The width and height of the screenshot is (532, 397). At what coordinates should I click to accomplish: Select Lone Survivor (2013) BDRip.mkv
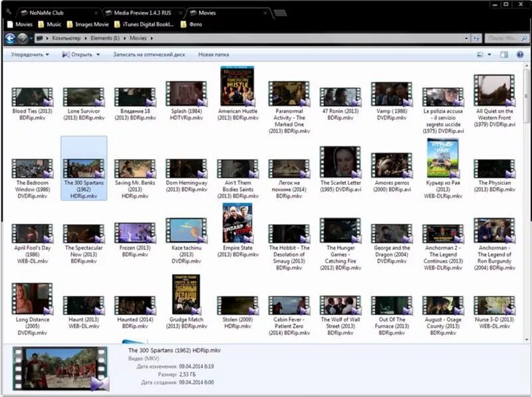[x=84, y=104]
